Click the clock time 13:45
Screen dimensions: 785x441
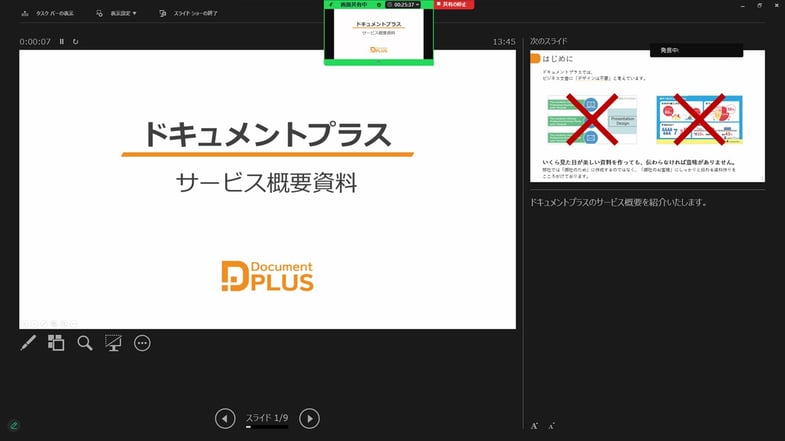[504, 42]
